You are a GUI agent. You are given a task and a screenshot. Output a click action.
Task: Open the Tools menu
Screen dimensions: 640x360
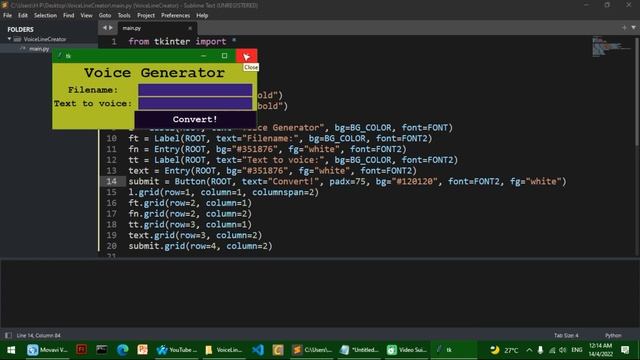[124, 16]
